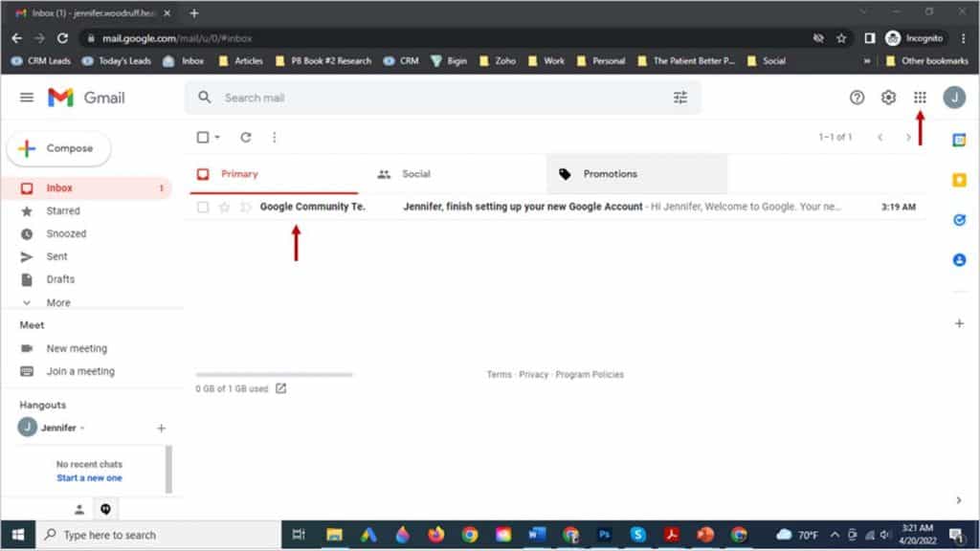Click the Search mail input field

pyautogui.click(x=442, y=98)
